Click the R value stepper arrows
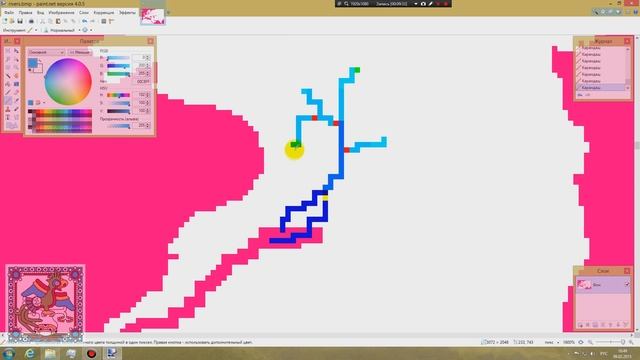This screenshot has height=360, width=640. tap(147, 58)
